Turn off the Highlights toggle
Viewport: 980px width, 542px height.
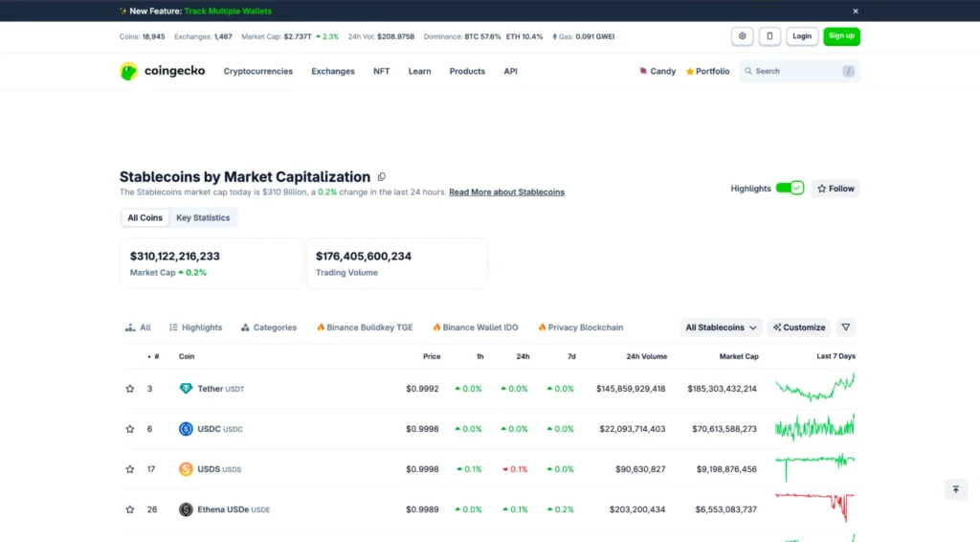(x=790, y=189)
